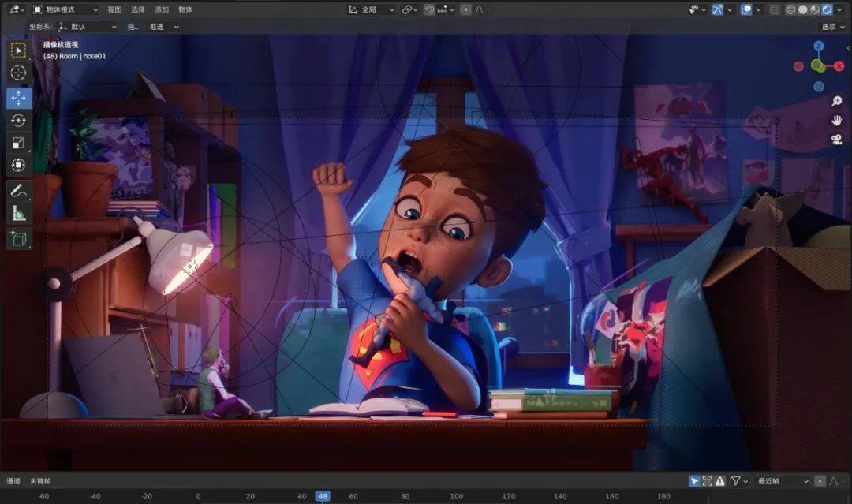Select the 3D Cursor tool

[18, 73]
